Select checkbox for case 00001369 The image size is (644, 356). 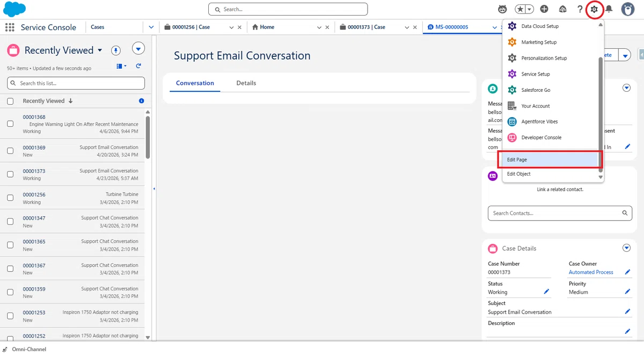coord(10,151)
